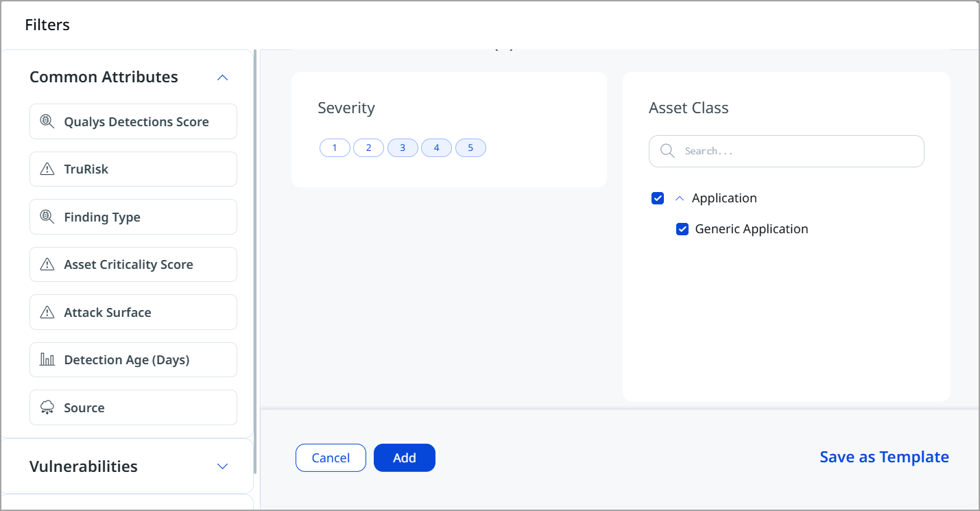Click the warning triangle icon on TruRisk
Screen dimensions: 980x511
point(46,169)
